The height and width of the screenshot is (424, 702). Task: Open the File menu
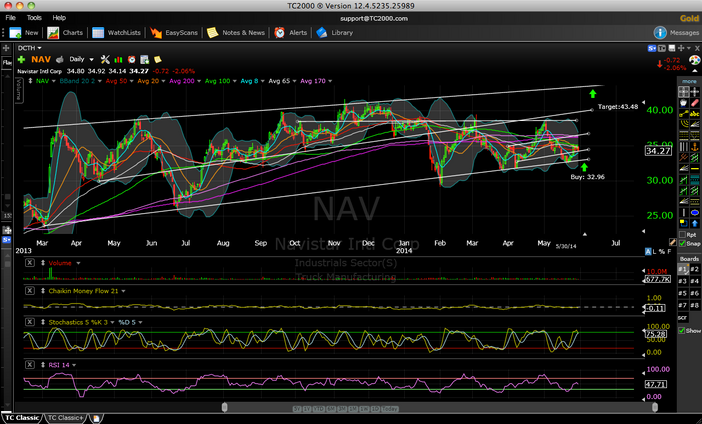point(10,18)
